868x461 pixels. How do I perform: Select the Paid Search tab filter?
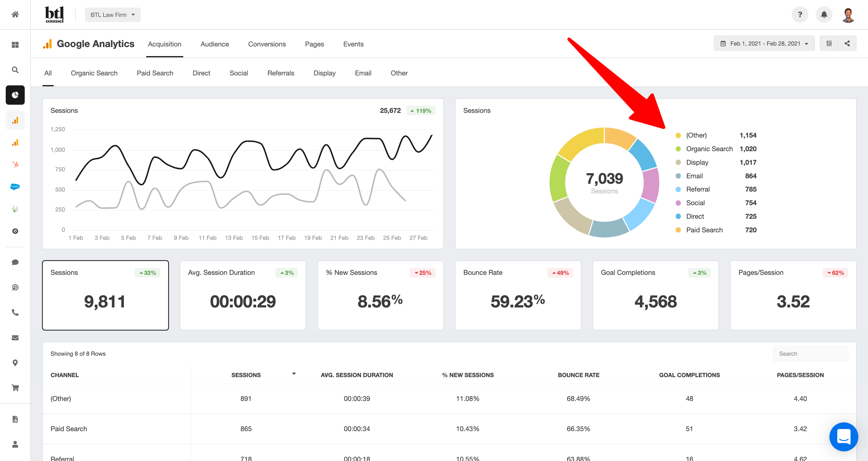pos(155,73)
